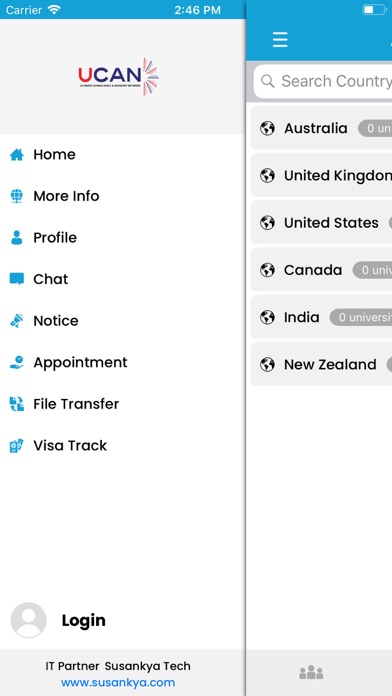The height and width of the screenshot is (696, 392).
Task: Select Australia from the country list
Action: coord(321,128)
